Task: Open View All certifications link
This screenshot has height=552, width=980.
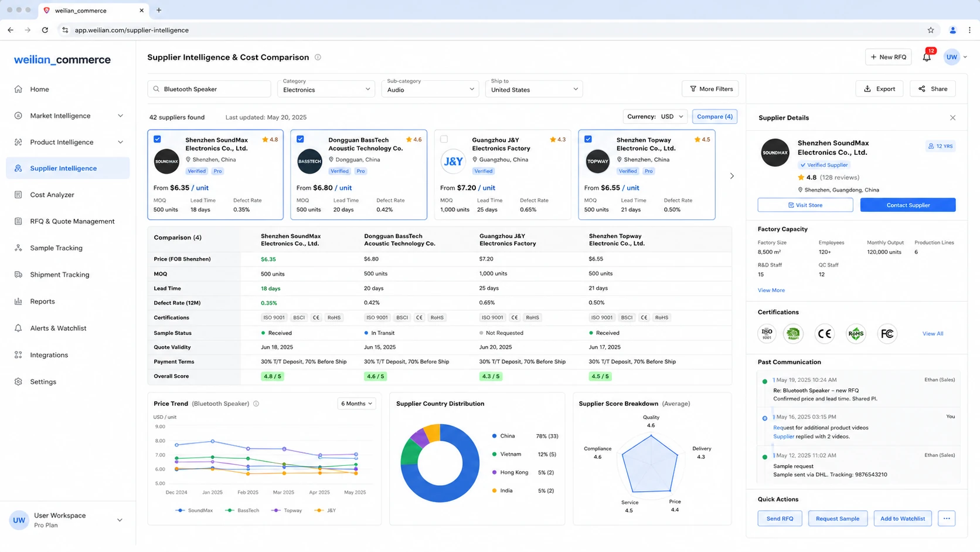Action: coord(933,334)
